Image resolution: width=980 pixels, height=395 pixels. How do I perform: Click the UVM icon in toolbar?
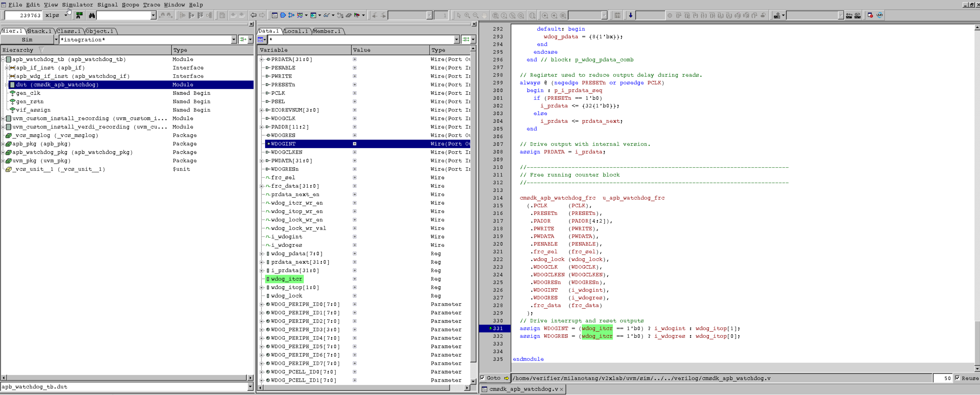[x=879, y=15]
